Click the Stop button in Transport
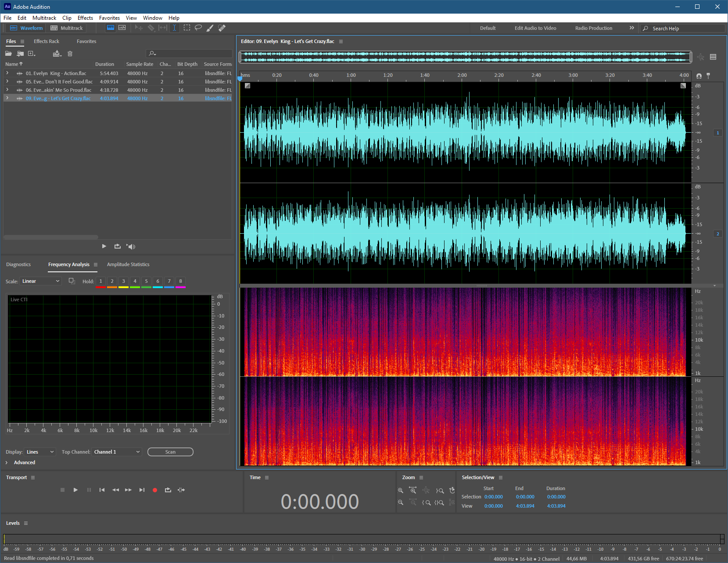728x563 pixels. [x=62, y=490]
